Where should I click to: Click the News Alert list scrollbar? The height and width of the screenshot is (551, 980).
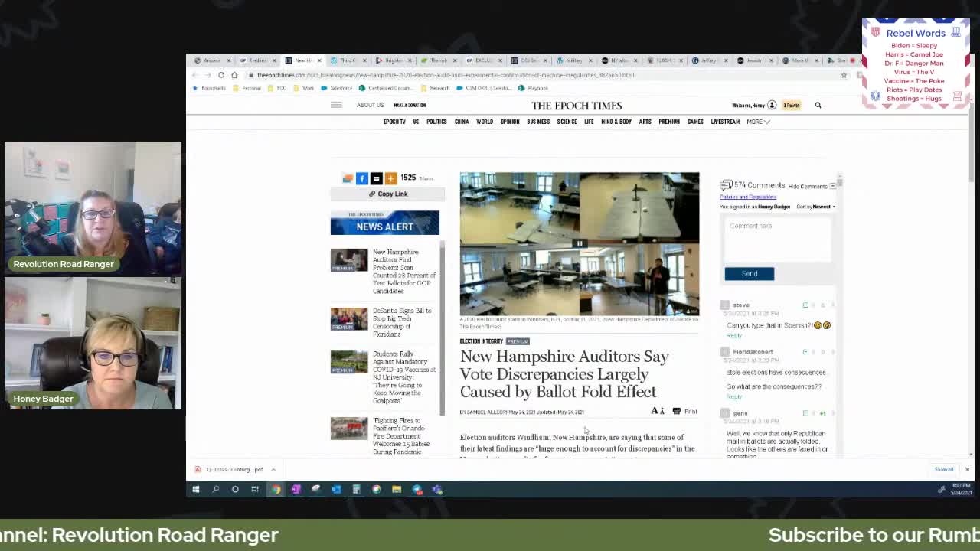pos(442,329)
